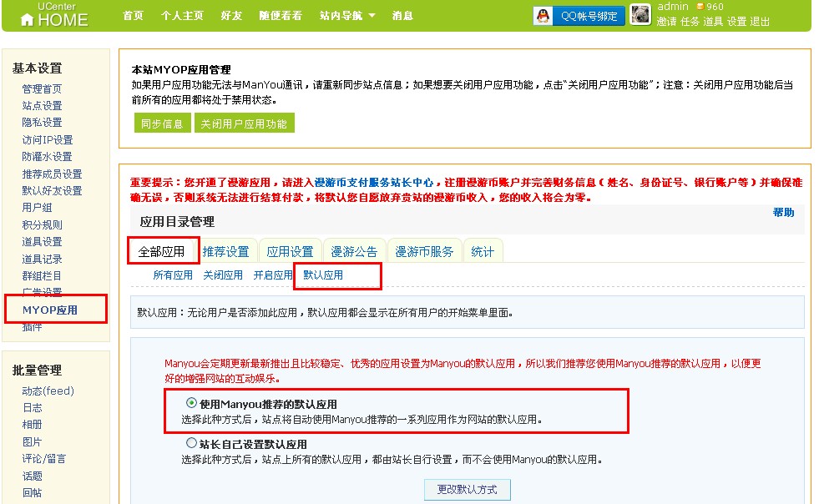Image resolution: width=819 pixels, height=504 pixels.
Task: Open 默认好友设置 in the sidebar
Action: (x=53, y=190)
